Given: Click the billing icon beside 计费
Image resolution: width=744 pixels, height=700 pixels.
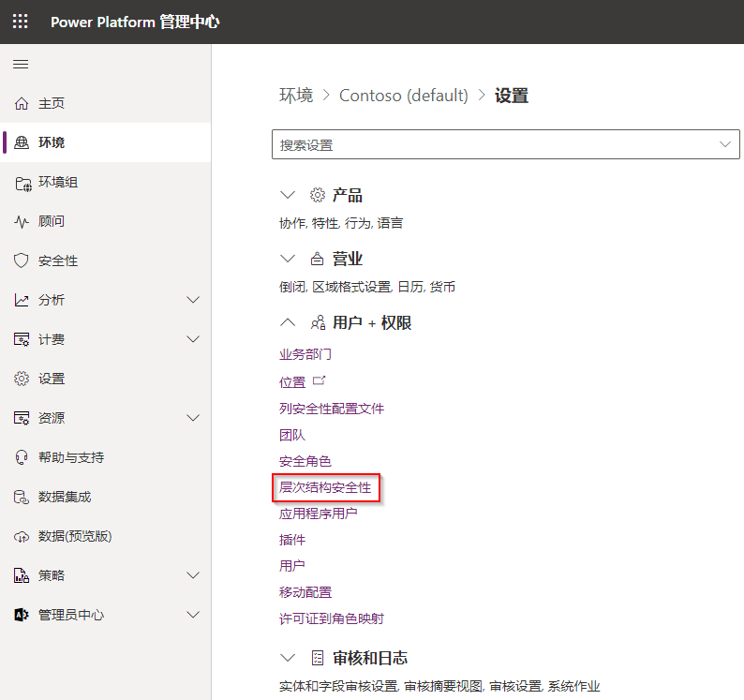Looking at the screenshot, I should pyautogui.click(x=22, y=339).
